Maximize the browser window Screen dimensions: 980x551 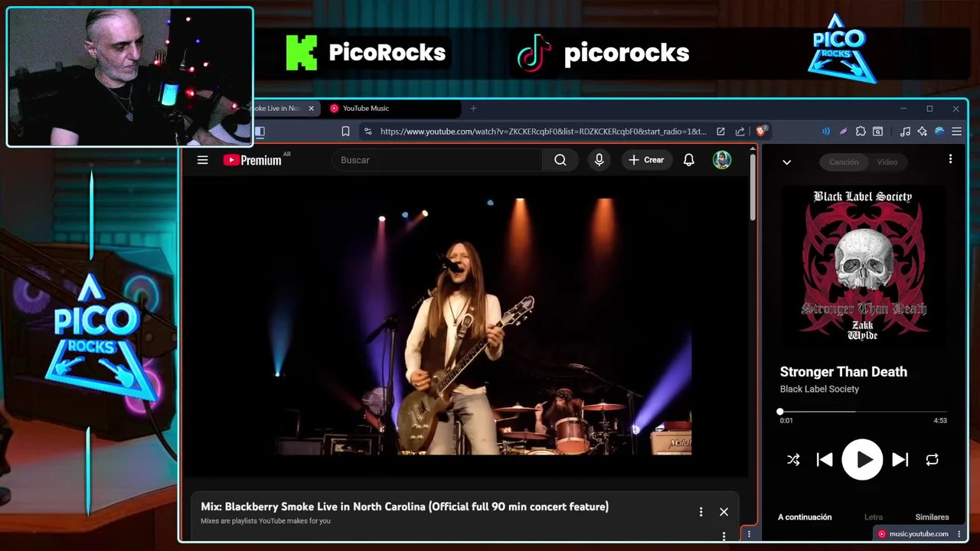[929, 109]
